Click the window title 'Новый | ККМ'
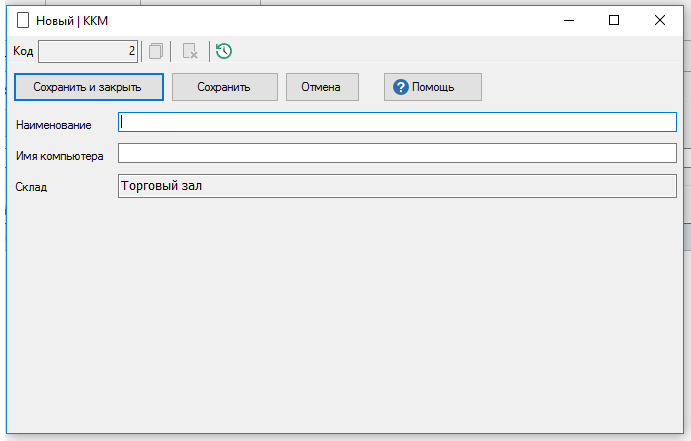 point(72,21)
